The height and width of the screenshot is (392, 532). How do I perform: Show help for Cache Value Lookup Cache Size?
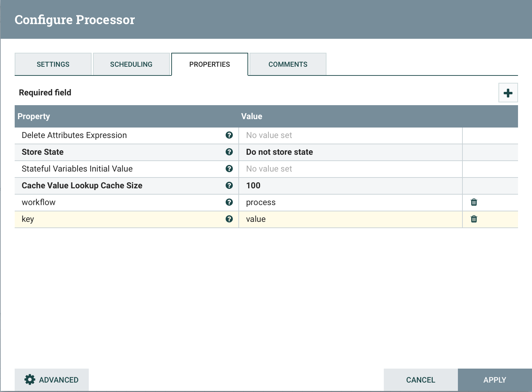pyautogui.click(x=229, y=186)
